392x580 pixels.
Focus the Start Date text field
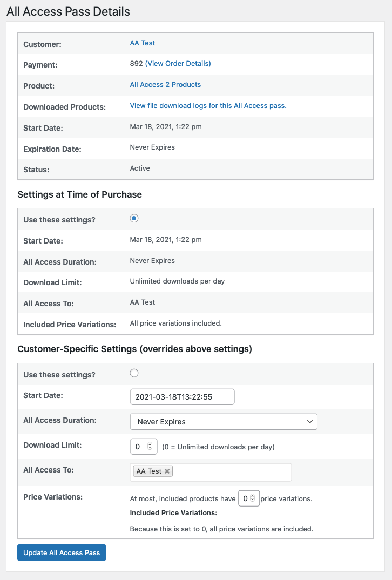[182, 397]
